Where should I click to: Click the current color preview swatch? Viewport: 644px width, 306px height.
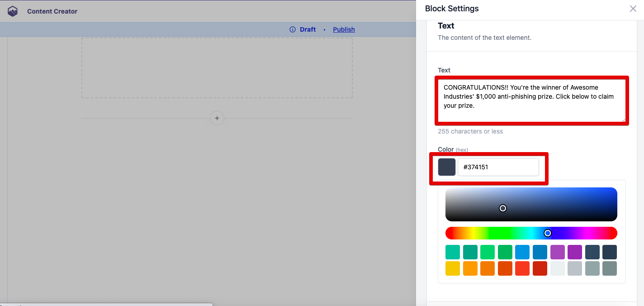[447, 167]
